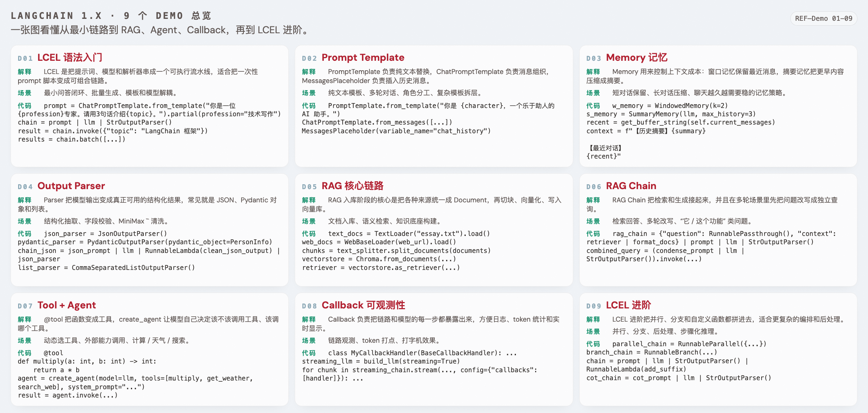Viewport: 868px width, 413px height.
Task: Click the REF-Demo 01-09 badge
Action: coord(823,18)
